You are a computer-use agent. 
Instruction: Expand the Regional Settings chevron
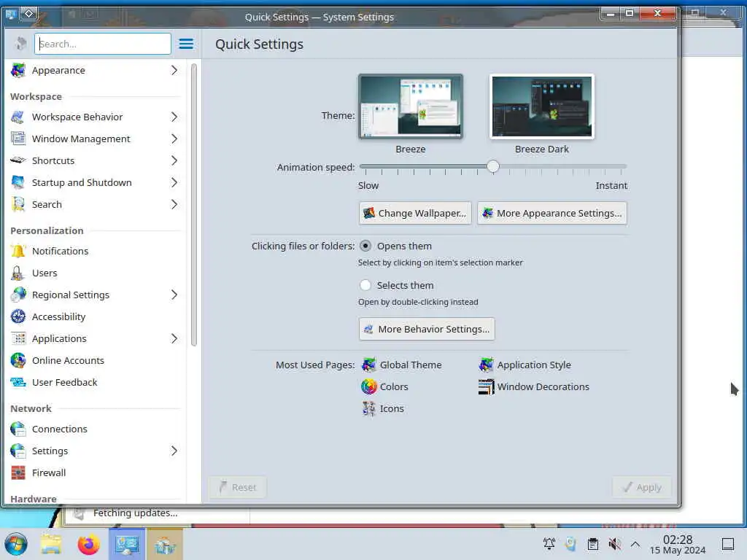pos(174,295)
